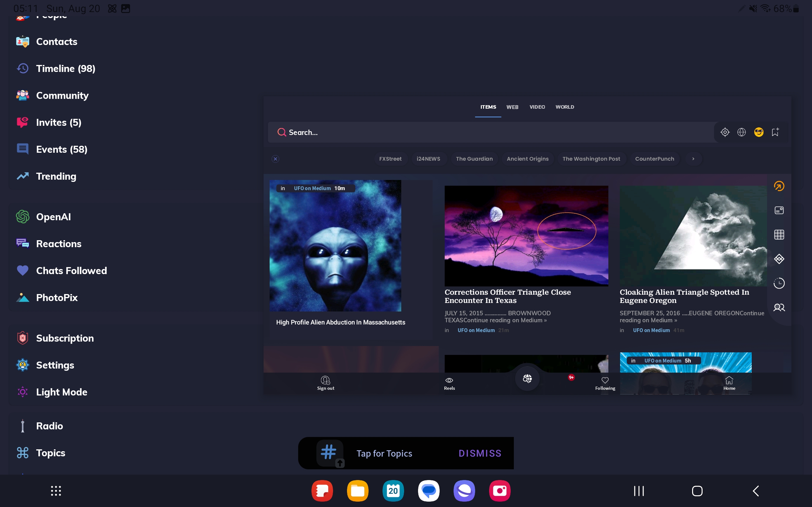Click the sunglasses emoji icon
Screen dimensions: 812x507
point(759,132)
